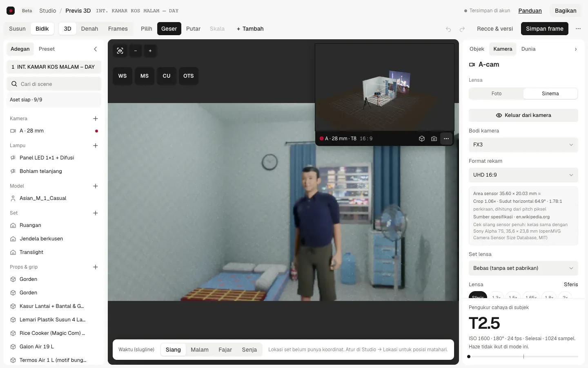
Task: Click the Bagikan button
Action: click(566, 11)
